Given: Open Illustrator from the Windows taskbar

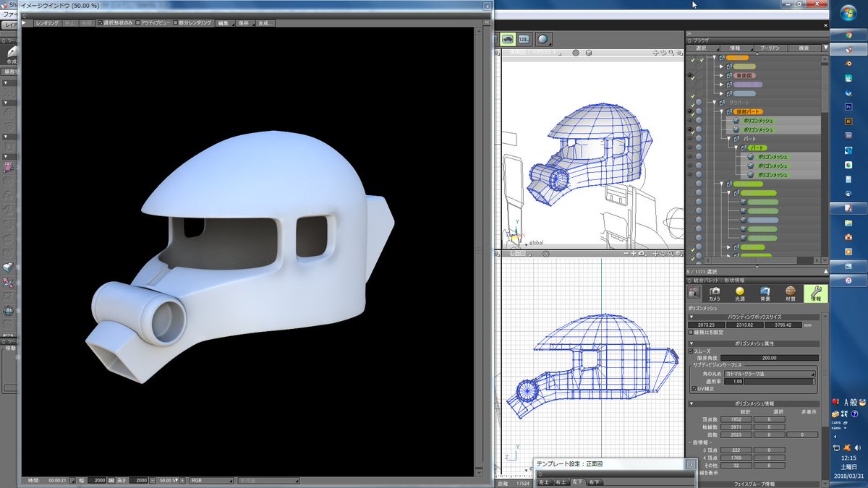Looking at the screenshot, I should [849, 121].
